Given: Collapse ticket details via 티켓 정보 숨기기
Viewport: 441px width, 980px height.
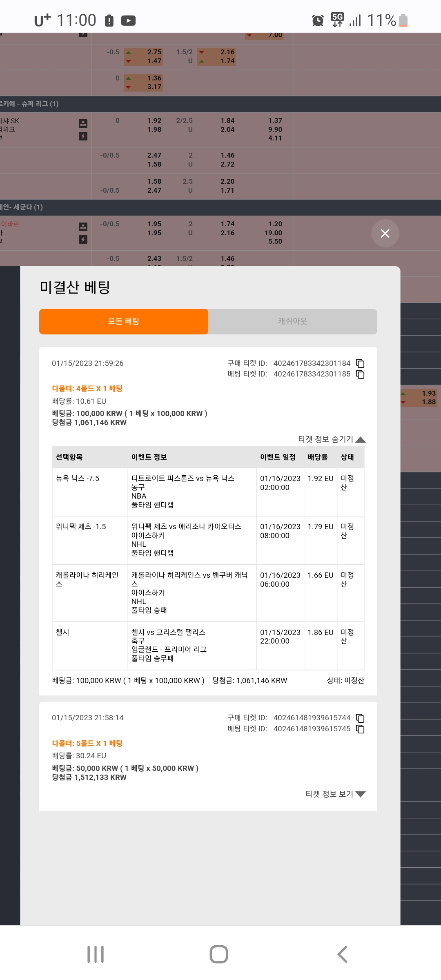Looking at the screenshot, I should [x=332, y=439].
